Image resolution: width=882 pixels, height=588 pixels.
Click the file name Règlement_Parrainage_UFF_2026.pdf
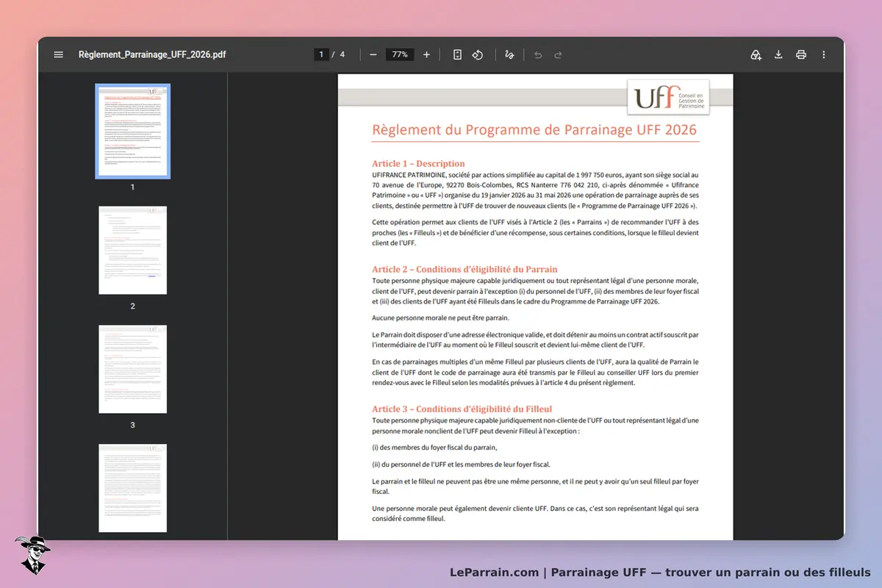(x=152, y=54)
